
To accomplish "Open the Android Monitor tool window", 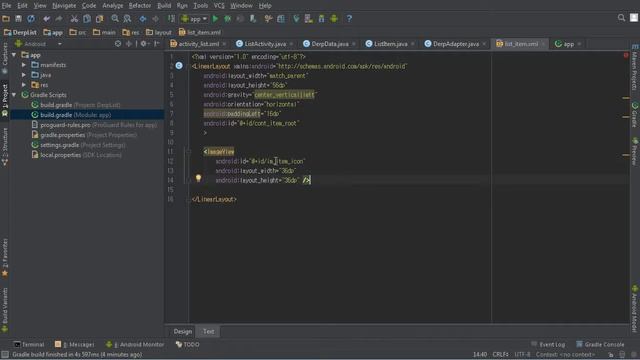I will coord(135,344).
